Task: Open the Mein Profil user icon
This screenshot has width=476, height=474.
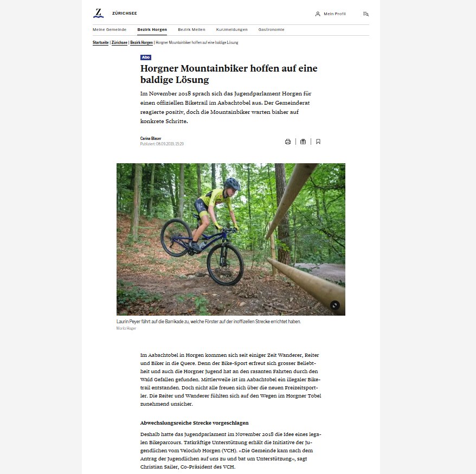Action: [x=318, y=14]
